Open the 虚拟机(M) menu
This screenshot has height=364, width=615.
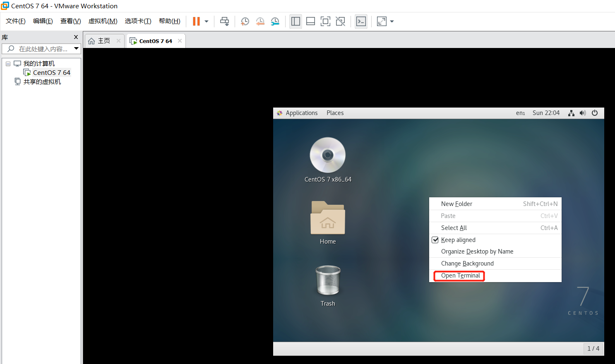point(103,21)
